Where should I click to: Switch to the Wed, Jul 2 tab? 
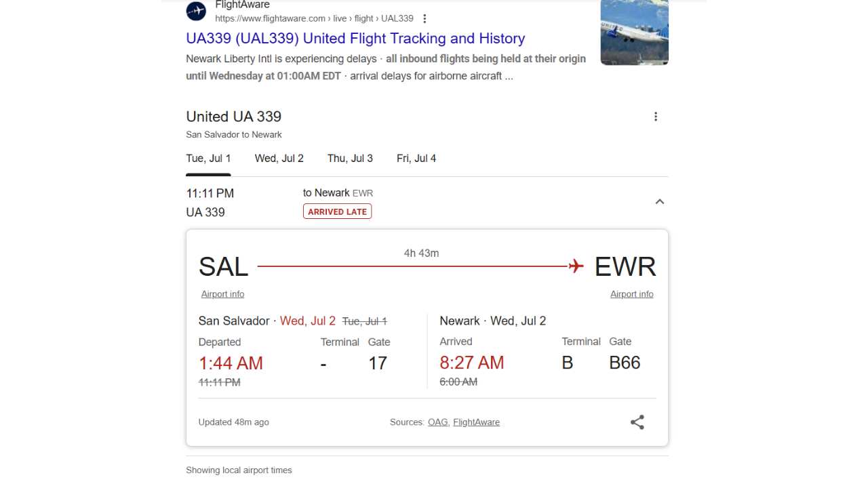[279, 159]
